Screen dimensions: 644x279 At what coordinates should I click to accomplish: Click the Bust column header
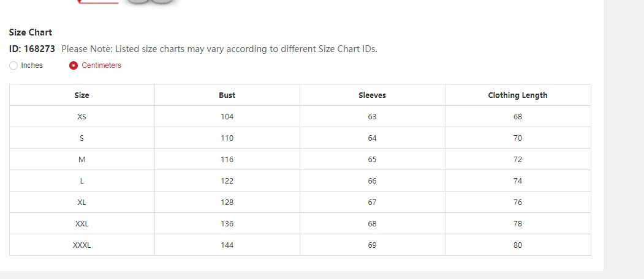(227, 95)
